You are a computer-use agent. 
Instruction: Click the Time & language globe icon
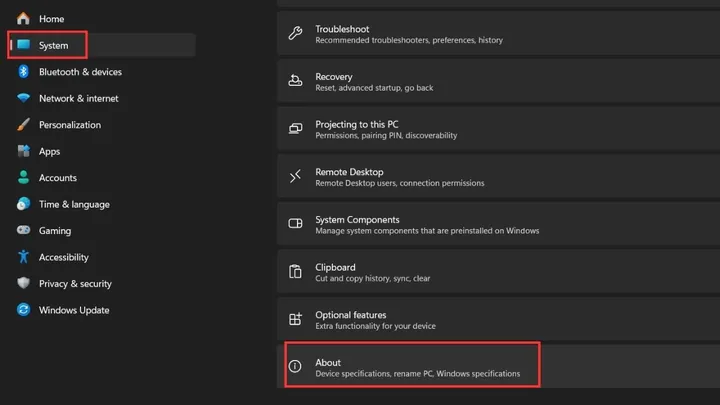[23, 204]
